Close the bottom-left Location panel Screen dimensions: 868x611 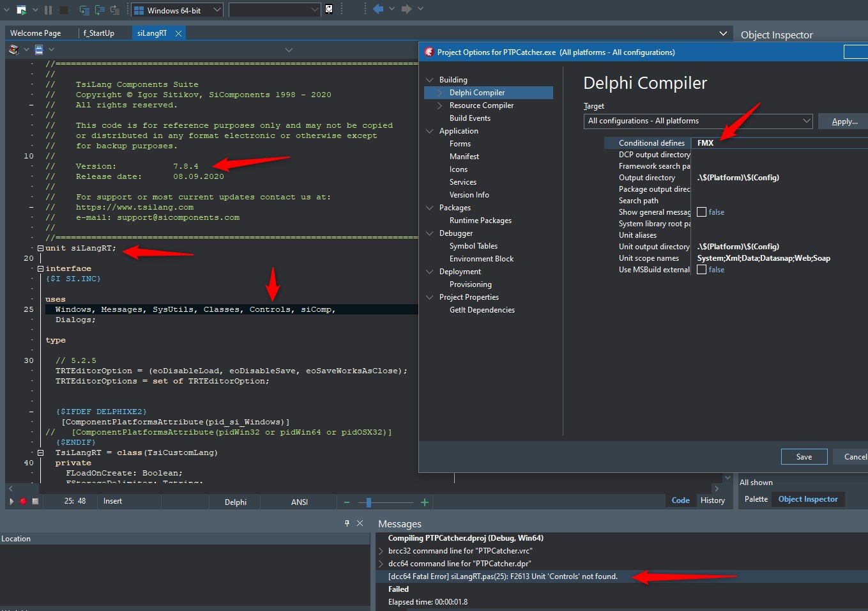(360, 523)
